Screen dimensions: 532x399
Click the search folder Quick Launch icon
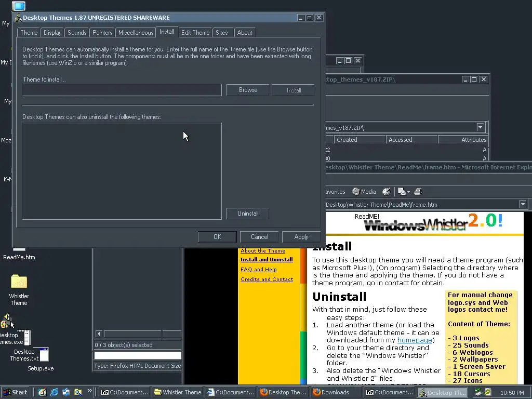click(x=78, y=392)
